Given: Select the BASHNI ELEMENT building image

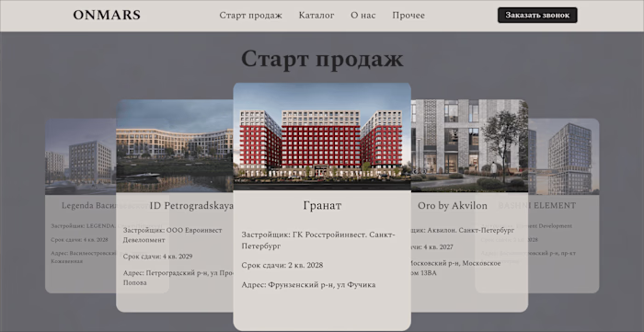Looking at the screenshot, I should [563, 156].
